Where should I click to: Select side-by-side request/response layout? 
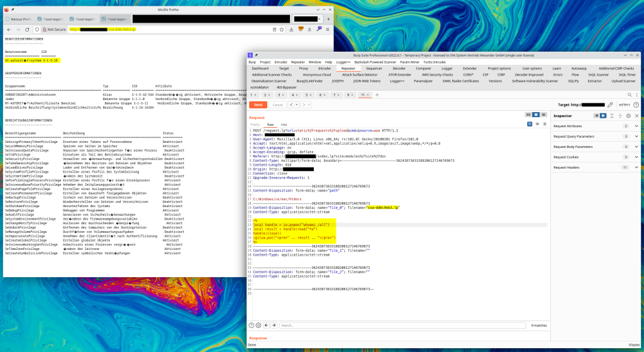pyautogui.click(x=528, y=115)
